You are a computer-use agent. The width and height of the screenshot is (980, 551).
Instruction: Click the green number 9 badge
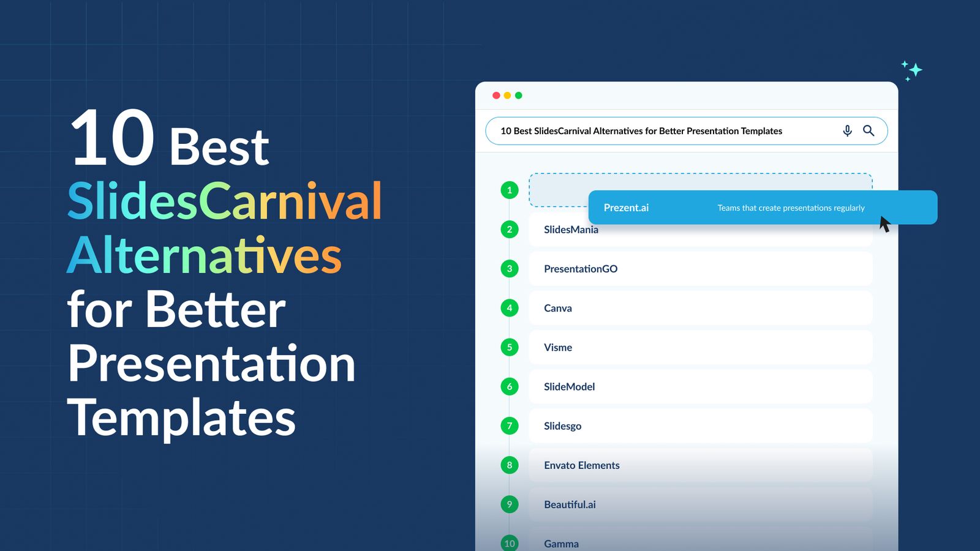click(x=510, y=504)
